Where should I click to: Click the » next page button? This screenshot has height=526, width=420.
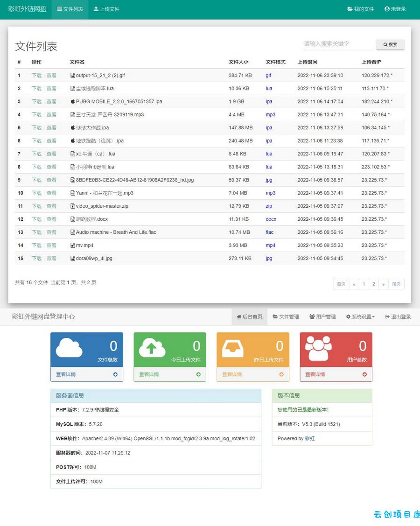click(383, 284)
